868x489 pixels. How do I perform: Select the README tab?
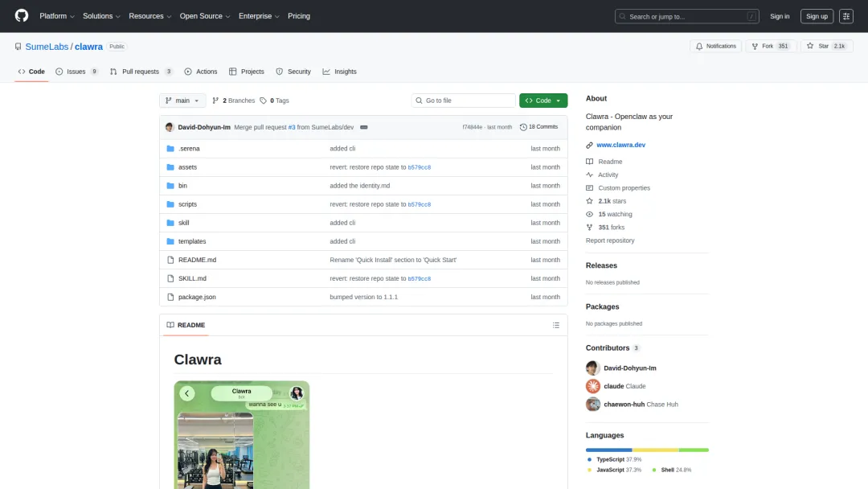pos(186,325)
